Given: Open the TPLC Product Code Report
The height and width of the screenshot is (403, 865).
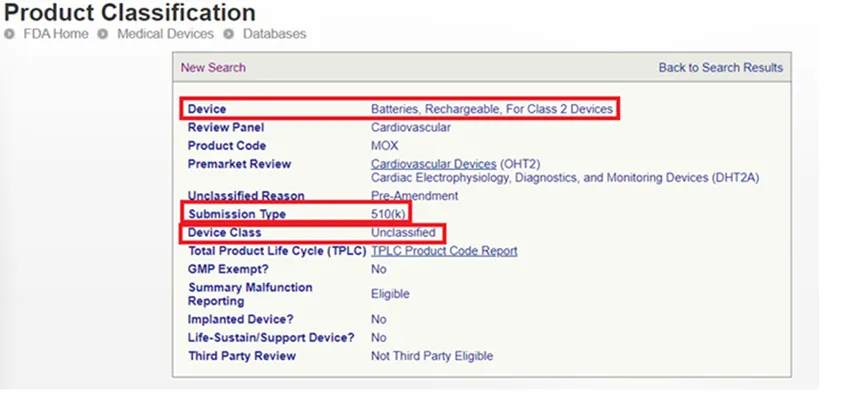Looking at the screenshot, I should click(444, 251).
